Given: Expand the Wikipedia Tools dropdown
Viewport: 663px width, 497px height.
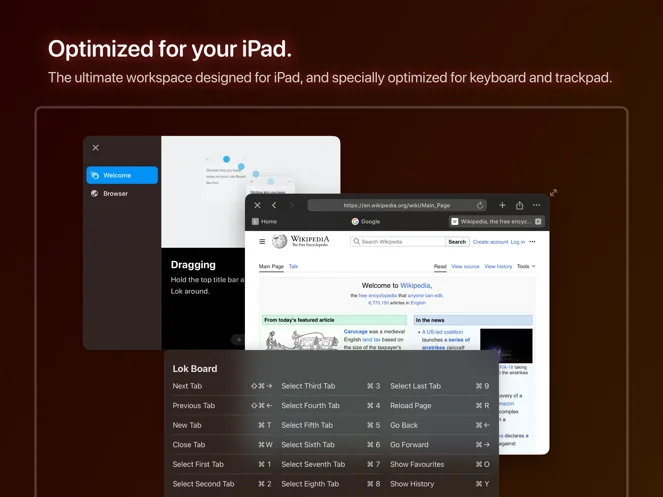Looking at the screenshot, I should 526,267.
